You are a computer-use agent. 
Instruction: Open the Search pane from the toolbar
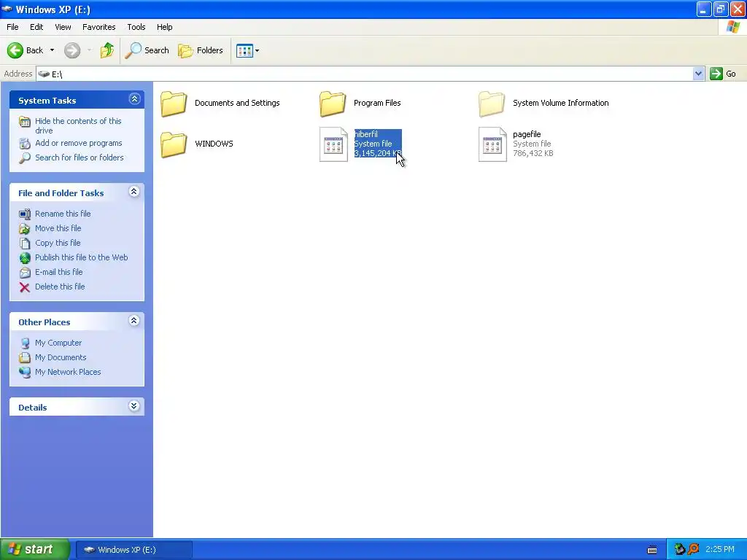(x=147, y=50)
